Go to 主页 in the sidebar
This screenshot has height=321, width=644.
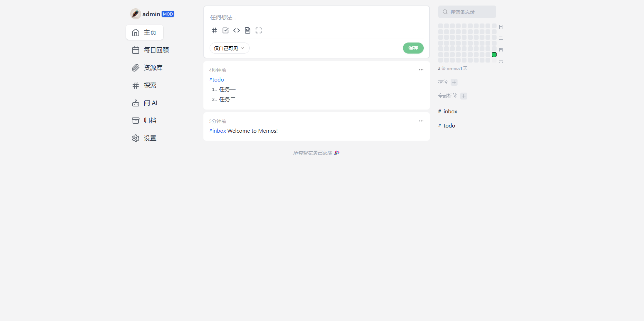[x=144, y=32]
